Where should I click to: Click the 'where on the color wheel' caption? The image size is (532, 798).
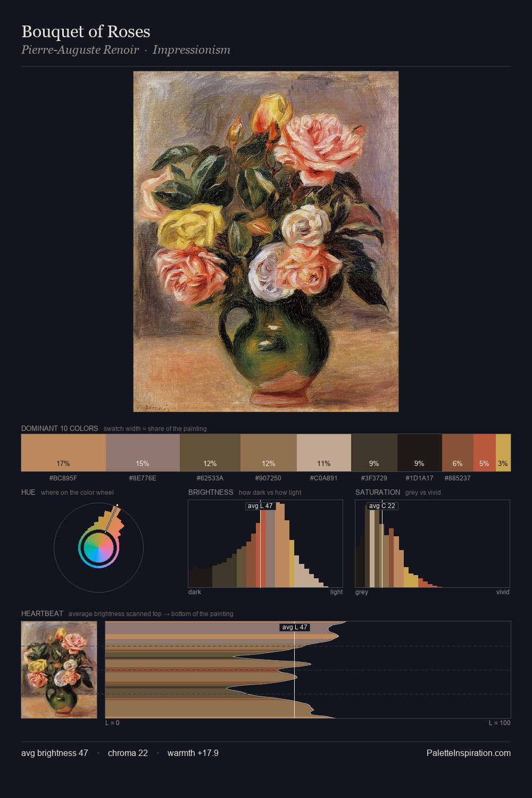tap(77, 493)
